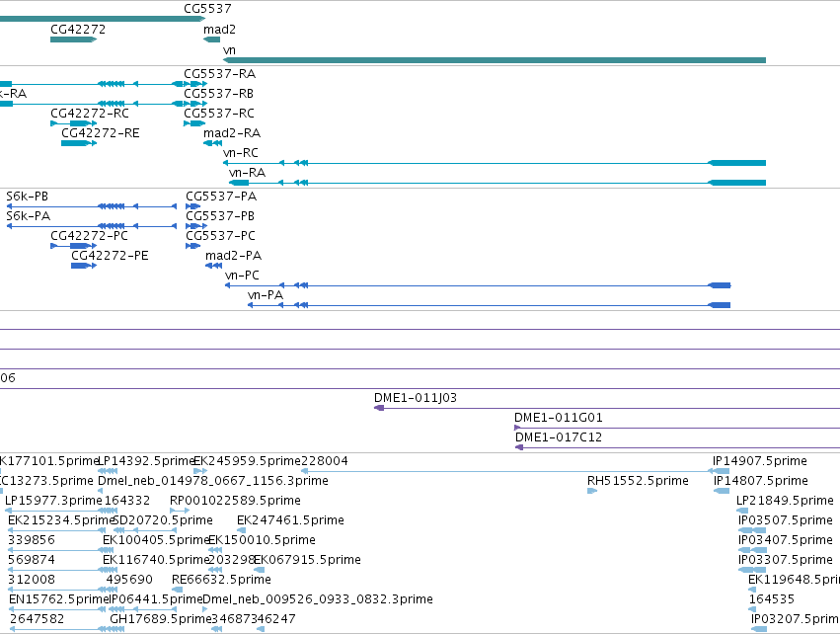Screen dimensions: 840x634
Task: Select the EN15762.5prime EST label
Action: coord(59,599)
